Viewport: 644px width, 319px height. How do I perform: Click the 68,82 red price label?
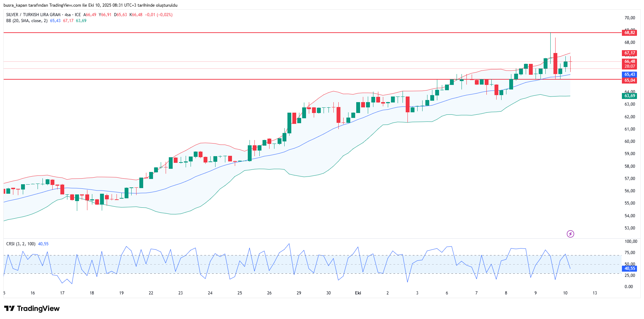pos(630,33)
